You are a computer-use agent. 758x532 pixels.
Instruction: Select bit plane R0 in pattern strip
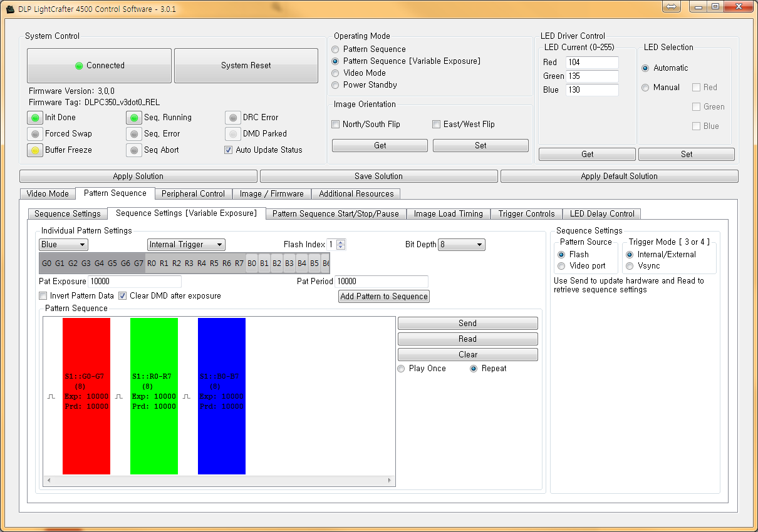pos(152,263)
